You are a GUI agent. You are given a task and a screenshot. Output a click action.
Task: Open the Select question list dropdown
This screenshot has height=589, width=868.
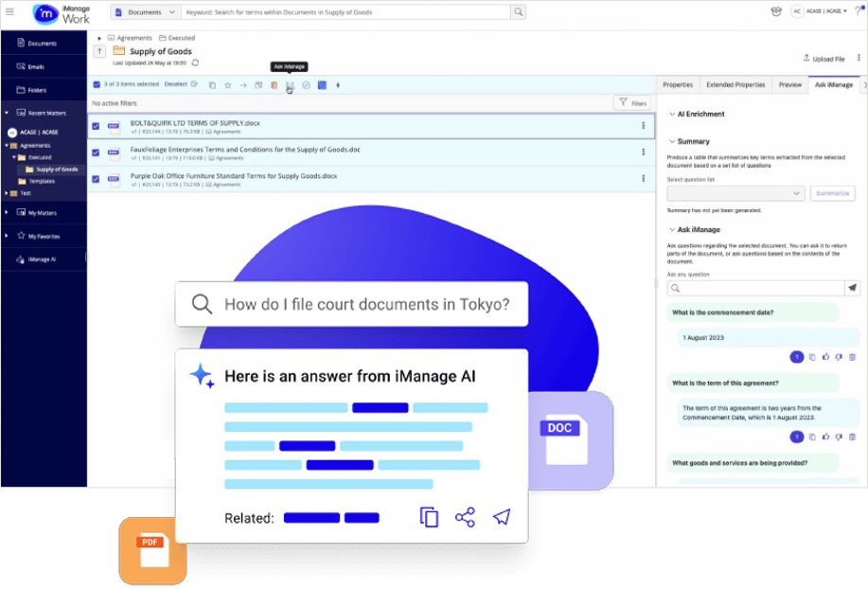735,193
